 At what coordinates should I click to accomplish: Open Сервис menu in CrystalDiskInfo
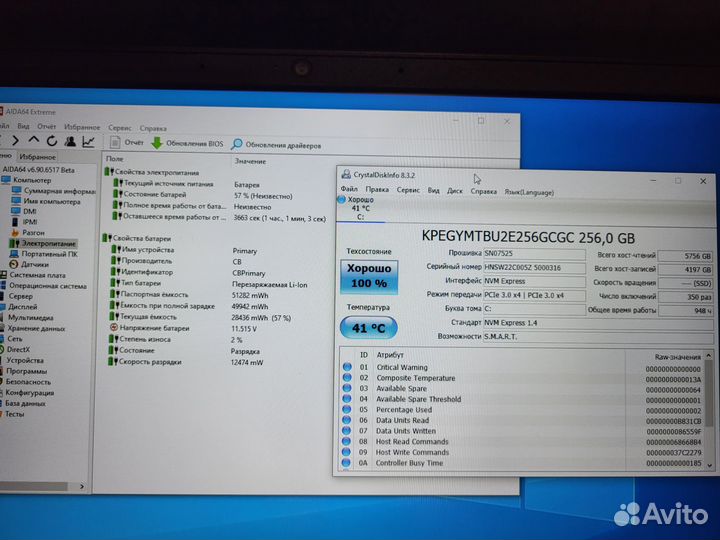[x=408, y=190]
